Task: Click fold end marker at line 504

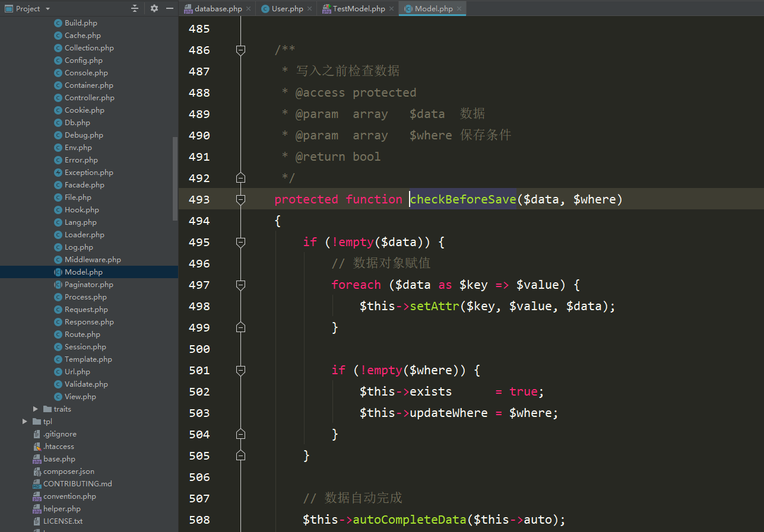Action: (x=240, y=434)
